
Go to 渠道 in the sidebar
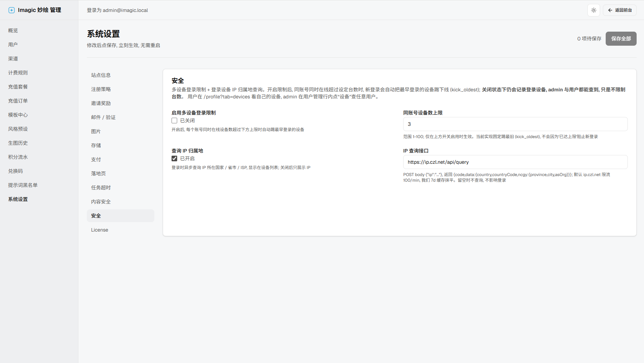pos(13,59)
